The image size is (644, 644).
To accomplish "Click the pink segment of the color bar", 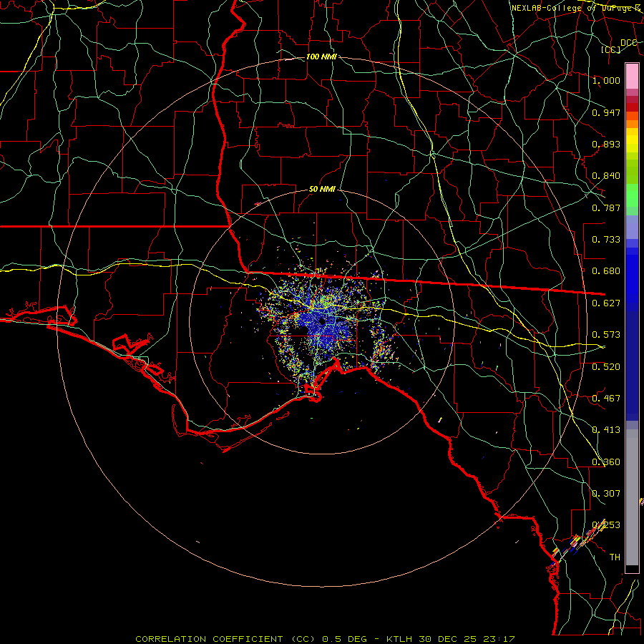I will [x=632, y=76].
